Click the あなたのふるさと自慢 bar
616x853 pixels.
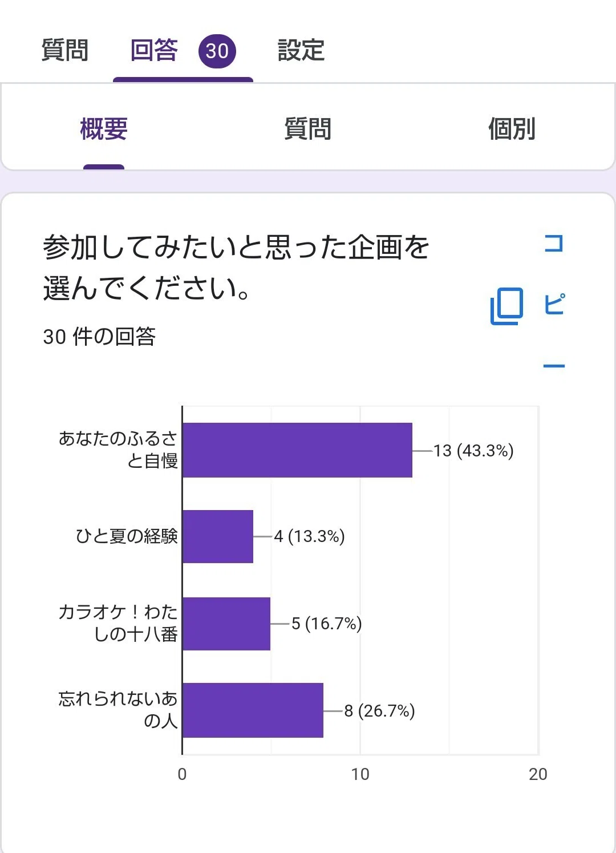pos(297,450)
